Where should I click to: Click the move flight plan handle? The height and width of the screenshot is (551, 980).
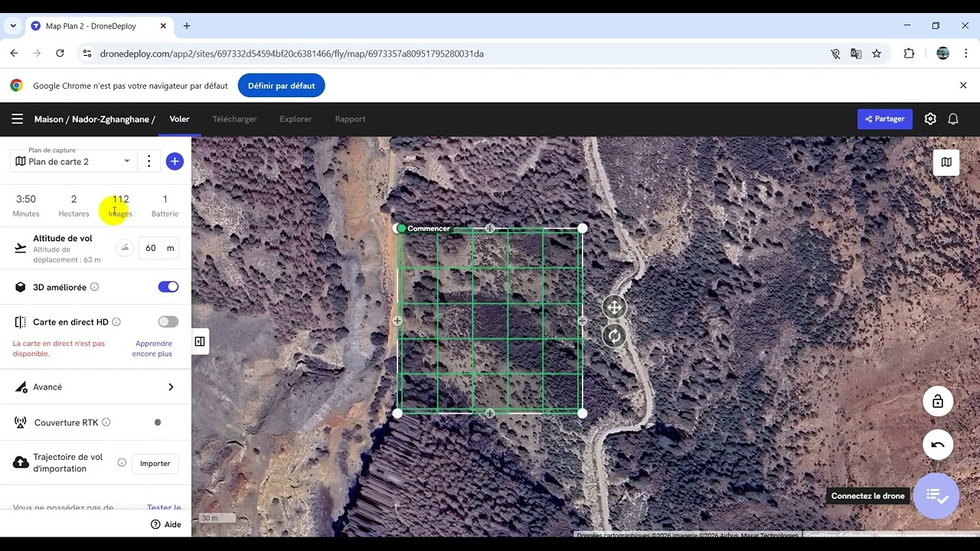pyautogui.click(x=614, y=308)
